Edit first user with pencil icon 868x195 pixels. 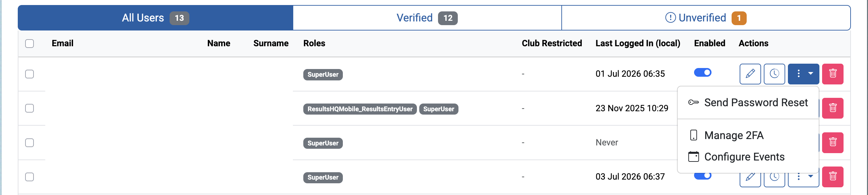pyautogui.click(x=750, y=74)
